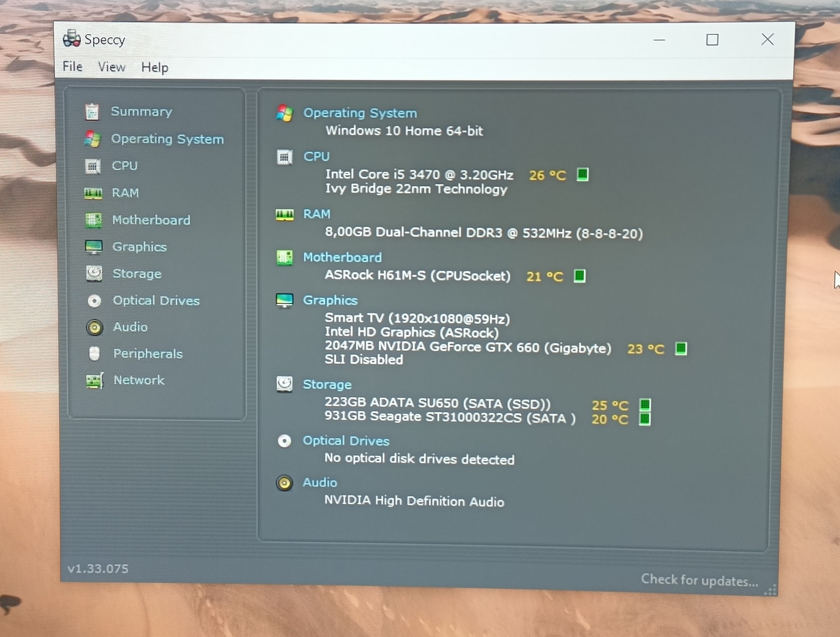Screen dimensions: 840x637
Task: Click the Operating System heading link in summary
Action: [x=360, y=113]
